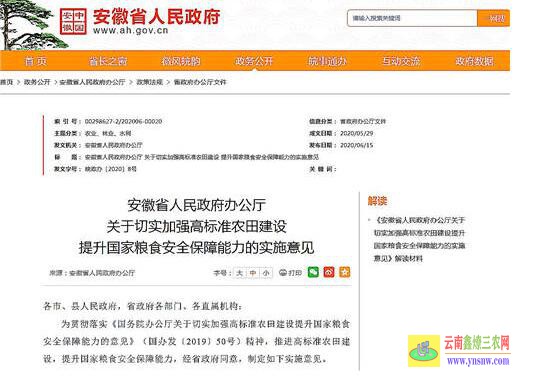Open the 首页 navigation tab
536x385 pixels.
pyautogui.click(x=36, y=61)
